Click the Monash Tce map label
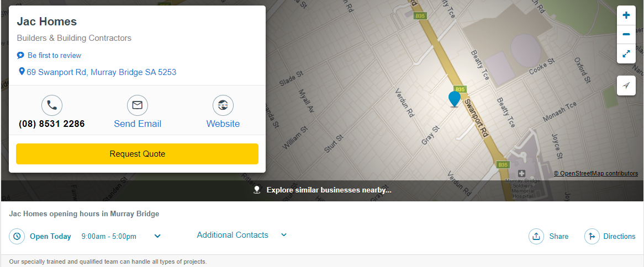This screenshot has height=267, width=644. pos(560,111)
